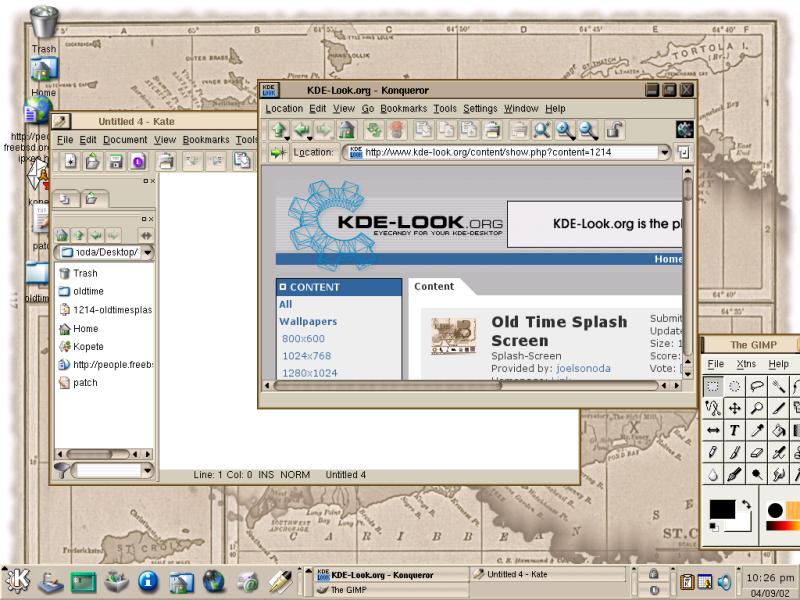Open the Xtns menu in GIMP
Viewport: 800px width, 600px height.
click(x=746, y=364)
